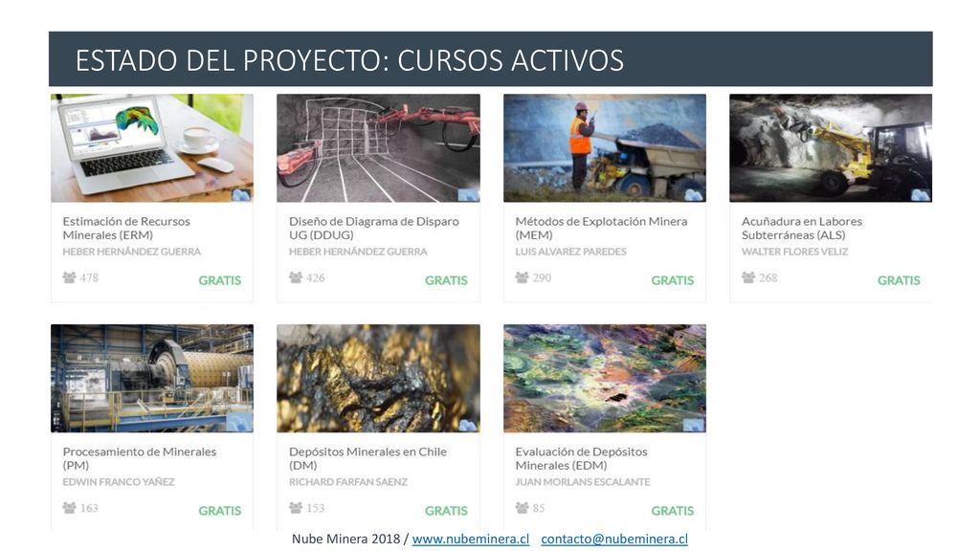Open the Procesamiento de Minerales mill thumbnail

coord(152,378)
